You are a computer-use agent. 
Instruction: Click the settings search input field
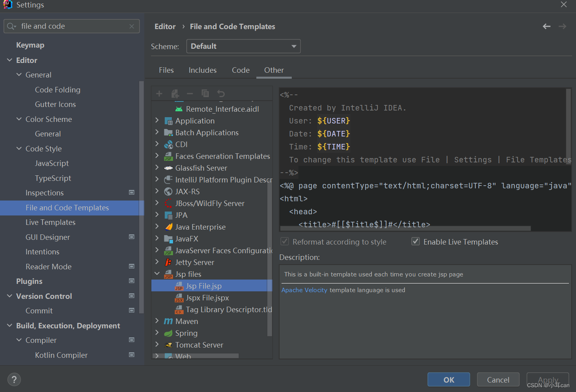pyautogui.click(x=72, y=26)
